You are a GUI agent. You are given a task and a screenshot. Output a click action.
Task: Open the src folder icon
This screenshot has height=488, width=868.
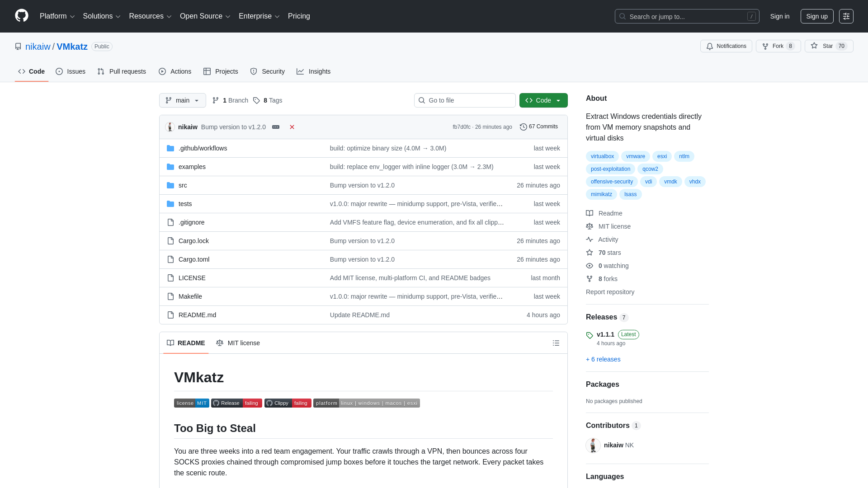click(x=170, y=185)
